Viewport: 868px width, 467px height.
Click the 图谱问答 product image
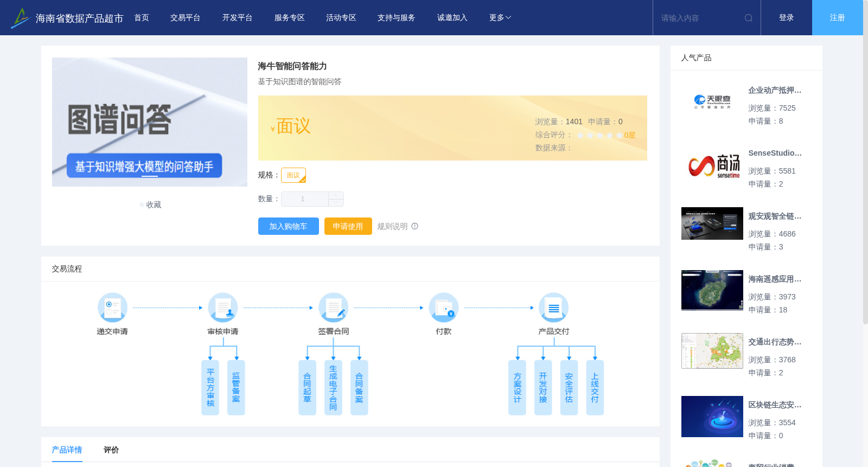pyautogui.click(x=150, y=122)
